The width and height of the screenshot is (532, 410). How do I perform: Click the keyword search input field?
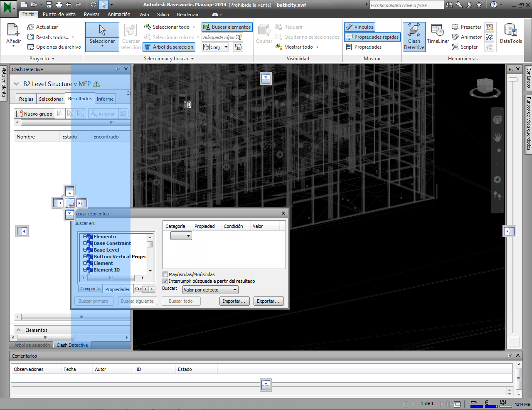tap(406, 5)
